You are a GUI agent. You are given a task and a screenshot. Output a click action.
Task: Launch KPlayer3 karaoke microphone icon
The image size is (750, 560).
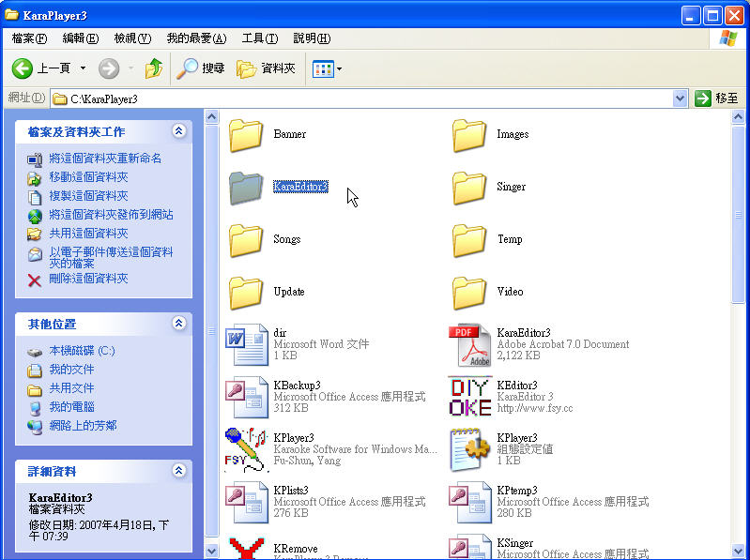247,449
